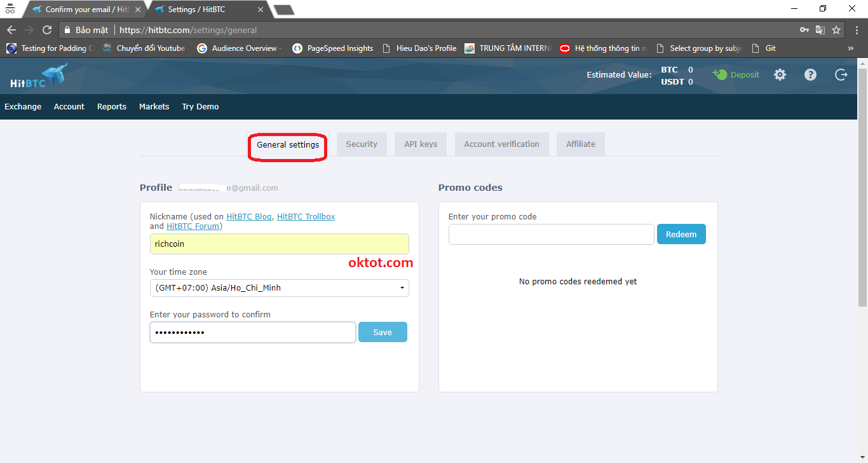Focus the promo code input field
The width and height of the screenshot is (868, 463).
(x=551, y=235)
